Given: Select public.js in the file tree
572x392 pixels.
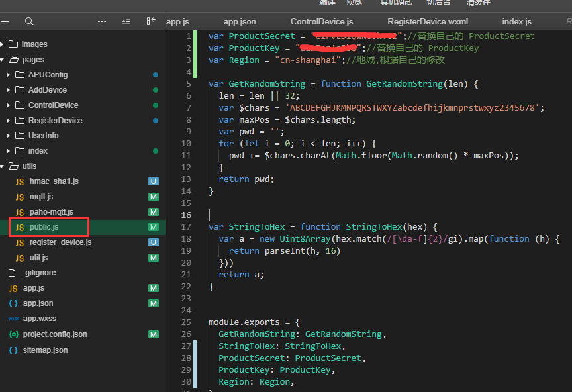Looking at the screenshot, I should click(83, 227).
